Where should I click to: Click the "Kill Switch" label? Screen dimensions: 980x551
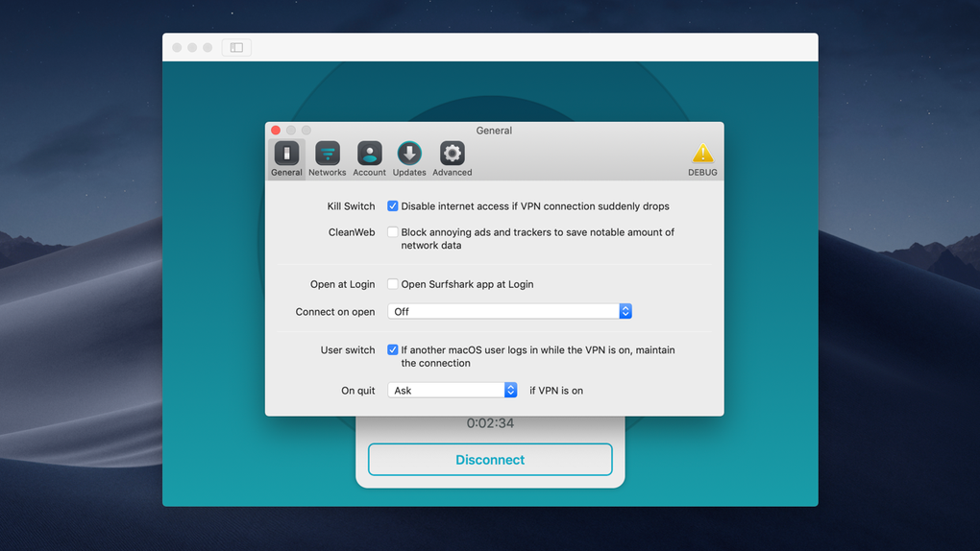pos(352,206)
